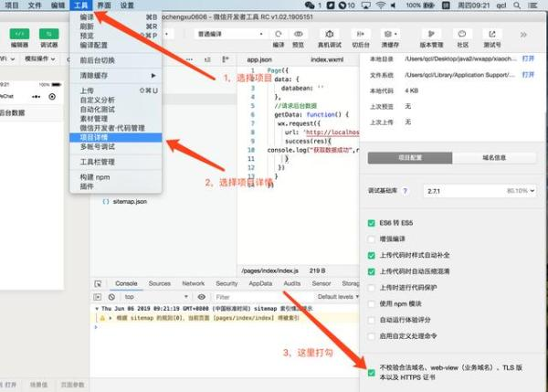This screenshot has width=548, height=392.
Task: Expand hidden toolbar items with double chevron
Action: click(523, 35)
